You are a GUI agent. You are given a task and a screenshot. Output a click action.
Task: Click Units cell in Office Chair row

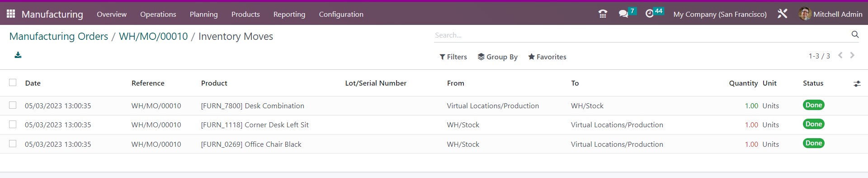click(x=771, y=144)
